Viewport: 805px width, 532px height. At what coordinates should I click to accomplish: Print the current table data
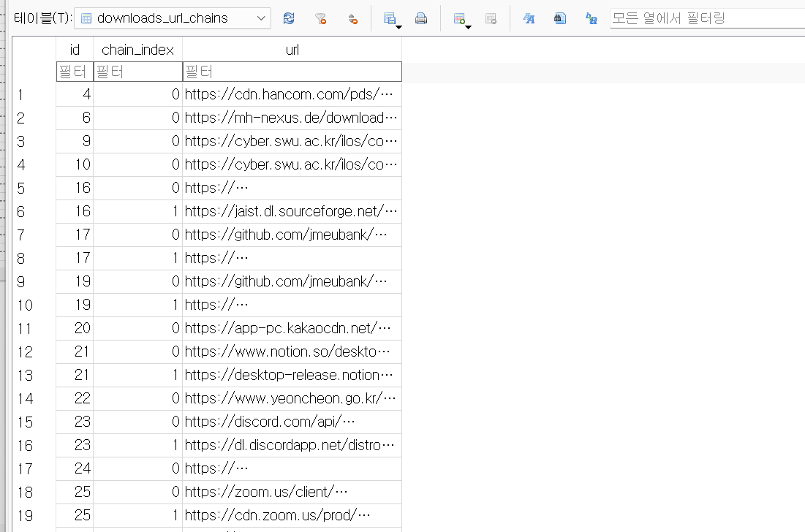[421, 18]
